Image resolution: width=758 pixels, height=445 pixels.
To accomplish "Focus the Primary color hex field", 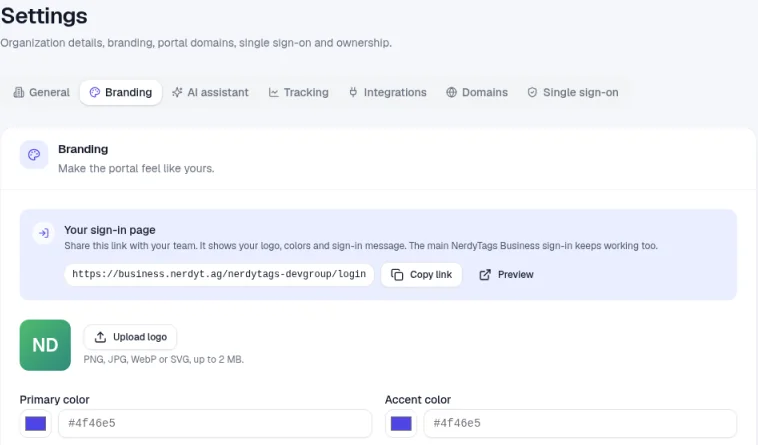I will pos(215,423).
